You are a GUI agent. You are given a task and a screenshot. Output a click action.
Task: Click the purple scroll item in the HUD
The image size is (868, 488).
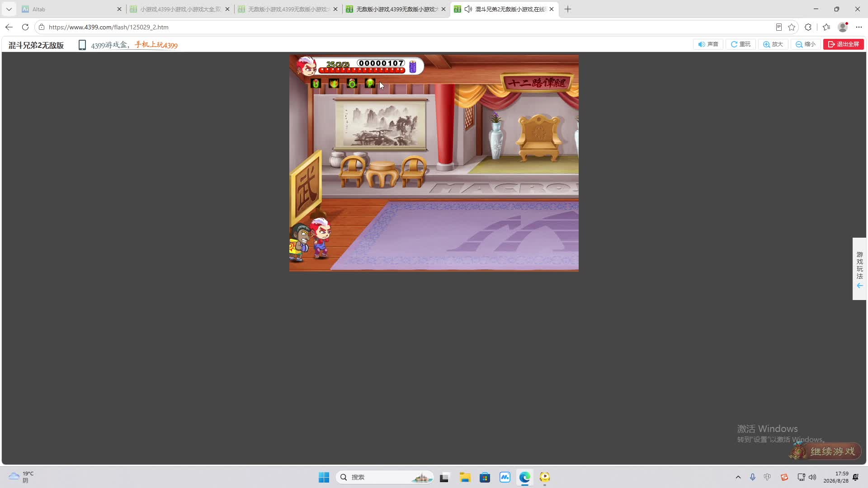click(413, 66)
